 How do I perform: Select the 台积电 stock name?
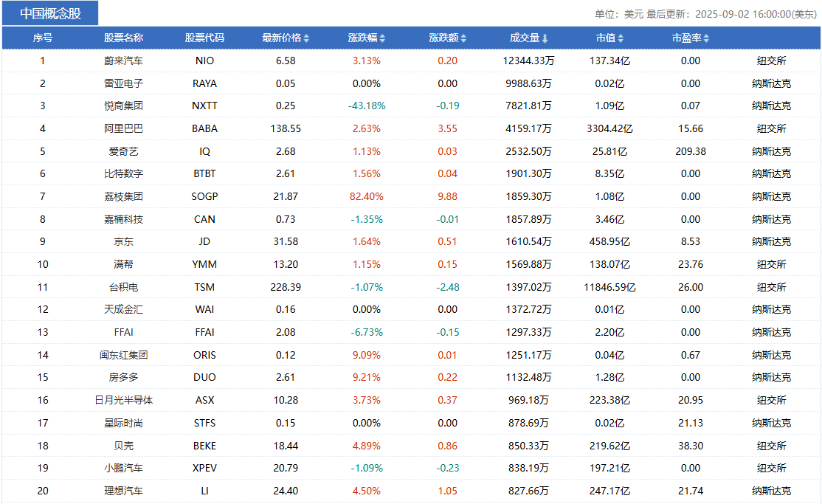123,287
